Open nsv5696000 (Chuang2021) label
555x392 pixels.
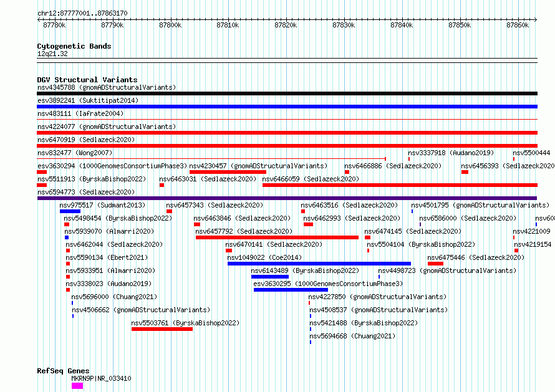pyautogui.click(x=114, y=297)
